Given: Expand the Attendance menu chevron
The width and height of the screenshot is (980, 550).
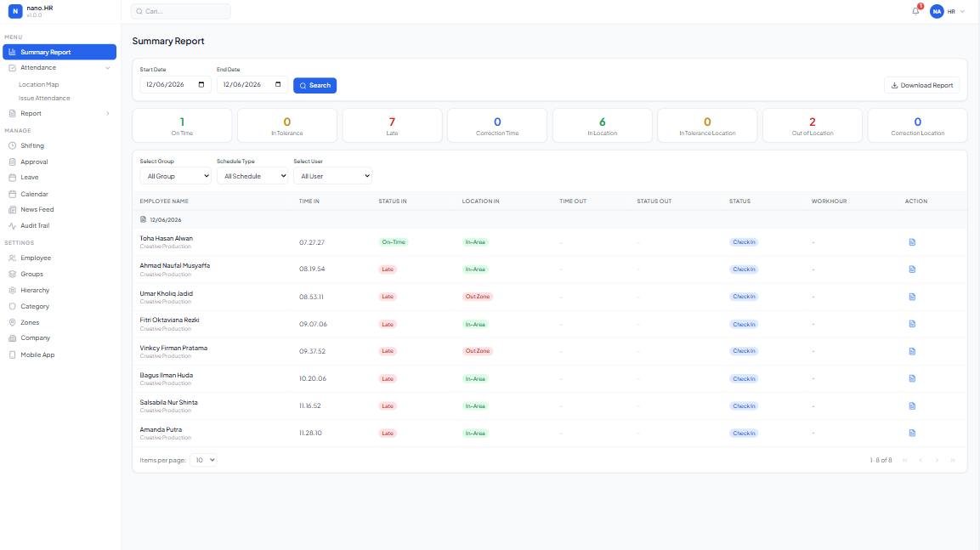Looking at the screenshot, I should [107, 67].
